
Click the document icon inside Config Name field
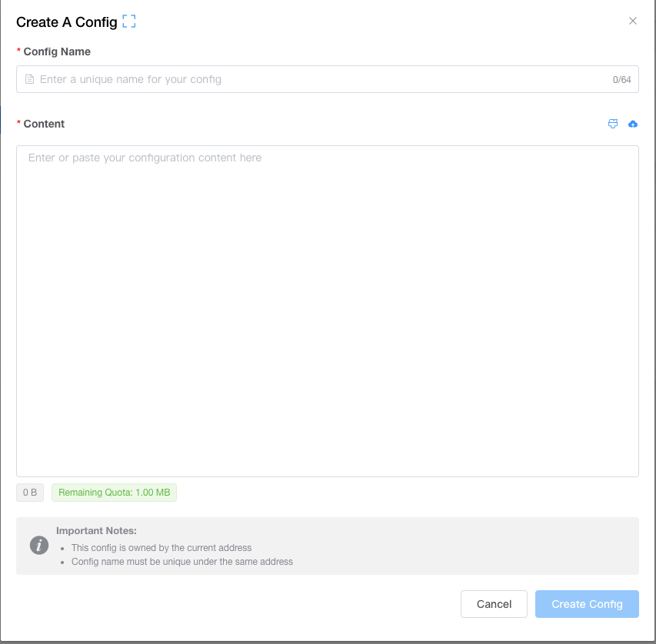coord(29,79)
